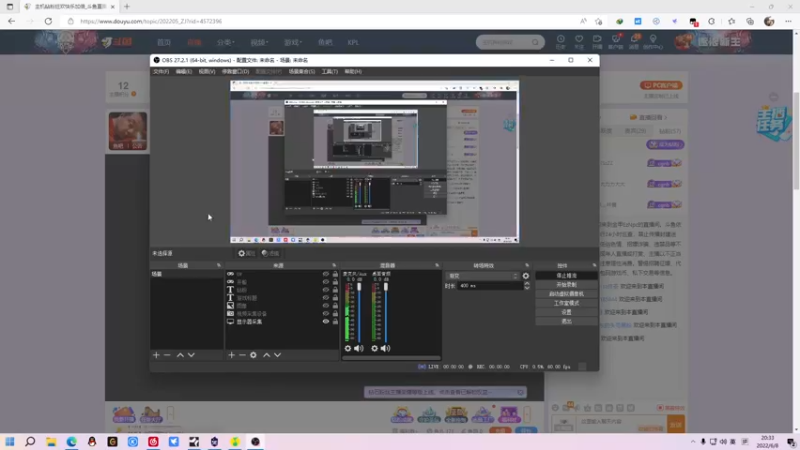
Task: Open source properties gear in Sources toolbar
Action: coord(253,355)
